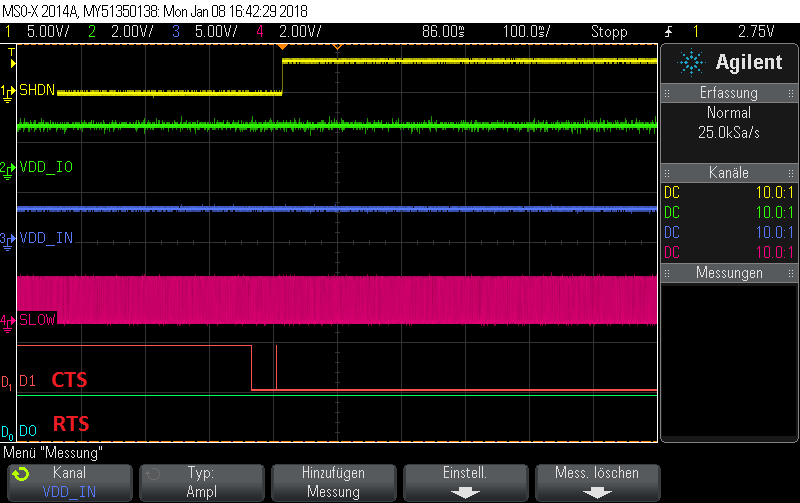Image resolution: width=800 pixels, height=503 pixels.
Task: Select the channel 2 VDD_IO ground marker
Action: [x=8, y=170]
